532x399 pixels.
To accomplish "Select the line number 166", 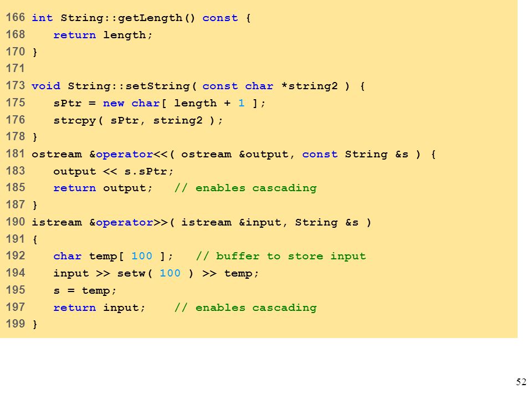I will click(16, 17).
